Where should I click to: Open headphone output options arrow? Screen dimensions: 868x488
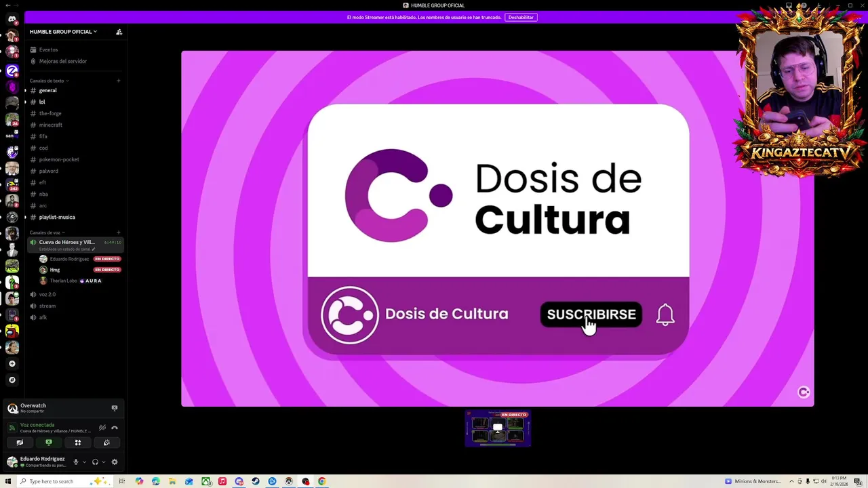pos(104,462)
